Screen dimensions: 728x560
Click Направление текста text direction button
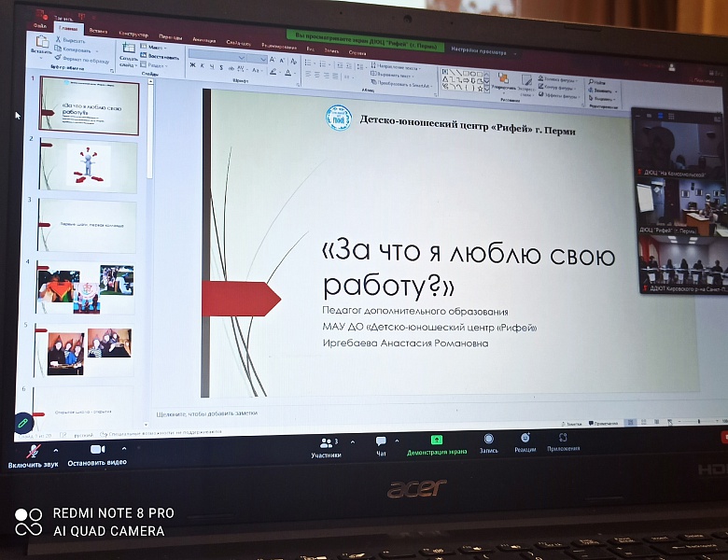(395, 67)
